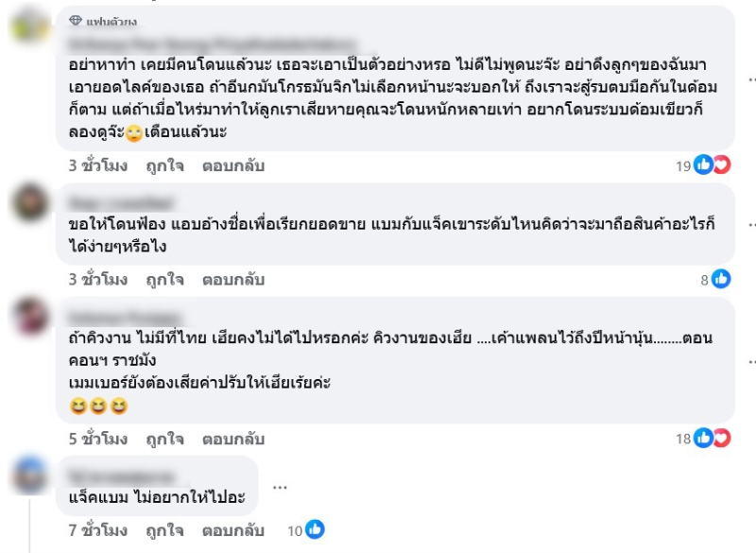Like the ขอให้โดนฟ้อง comment via ถูกใจ
Viewport: 756px width, 553px height.
pyautogui.click(x=164, y=280)
